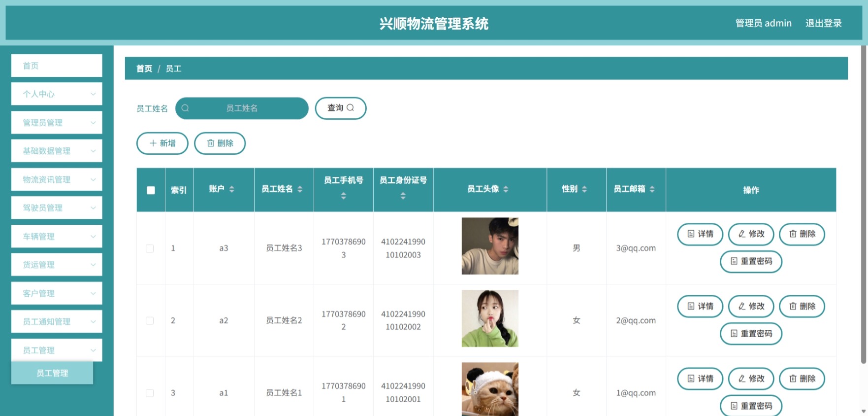
Task: Click avatar photo of 员工姓名3
Action: (490, 246)
